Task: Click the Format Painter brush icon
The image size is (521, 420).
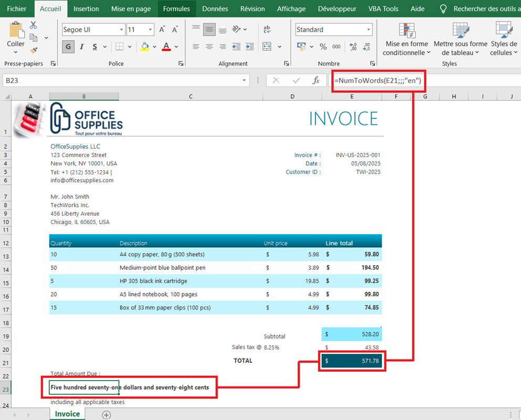Action: [34, 50]
